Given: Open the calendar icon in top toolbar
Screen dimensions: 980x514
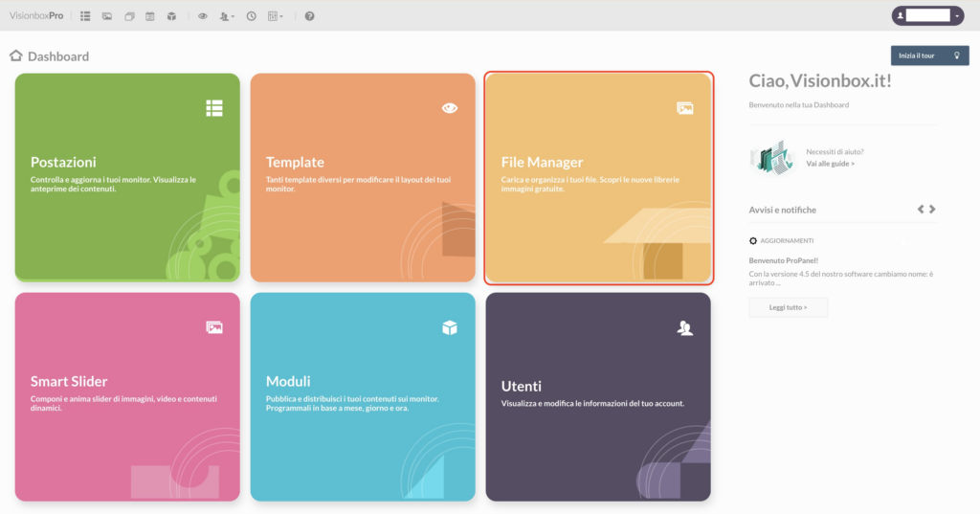Looking at the screenshot, I should (x=150, y=16).
